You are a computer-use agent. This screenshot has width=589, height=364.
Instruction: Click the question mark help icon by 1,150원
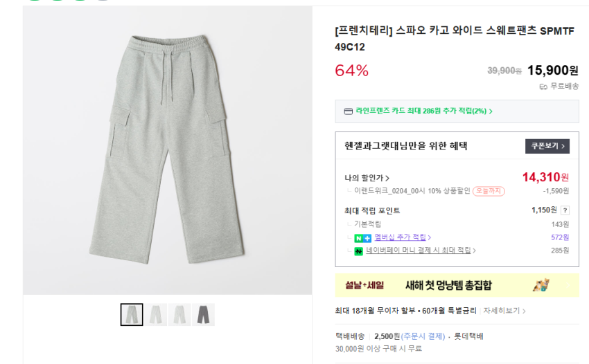coord(565,210)
